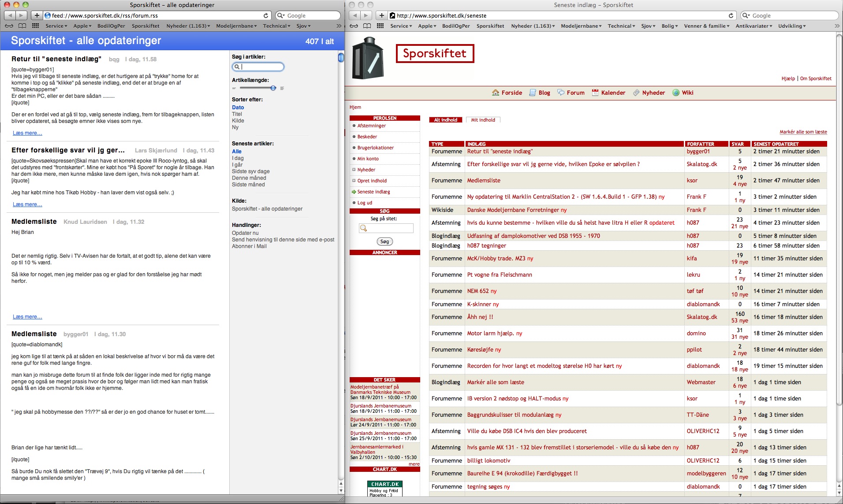This screenshot has height=504, width=843.
Task: Click back button in left Safari window
Action: click(10, 15)
